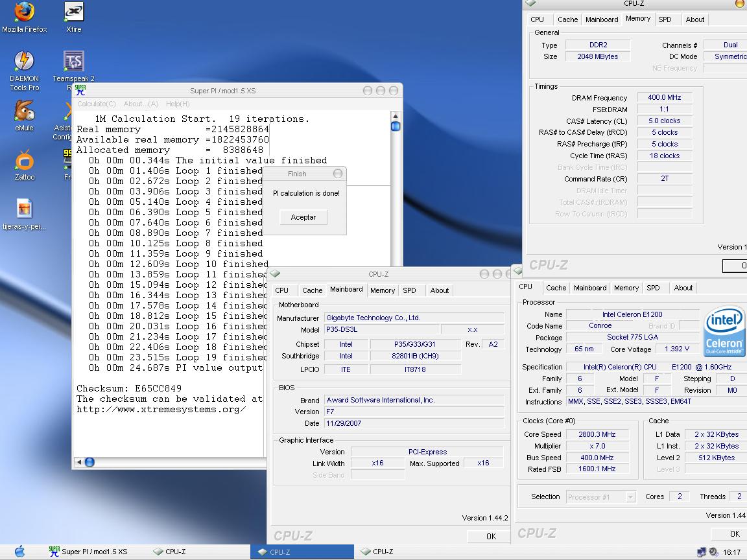Click DRAM Frequency 400.0 MHz value
This screenshot has height=560, width=747.
coord(665,98)
